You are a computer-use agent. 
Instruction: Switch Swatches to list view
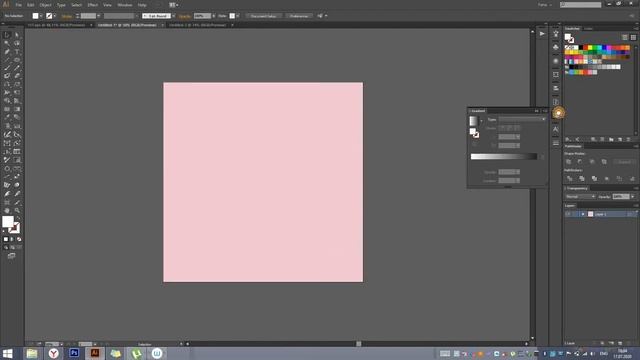(x=624, y=37)
